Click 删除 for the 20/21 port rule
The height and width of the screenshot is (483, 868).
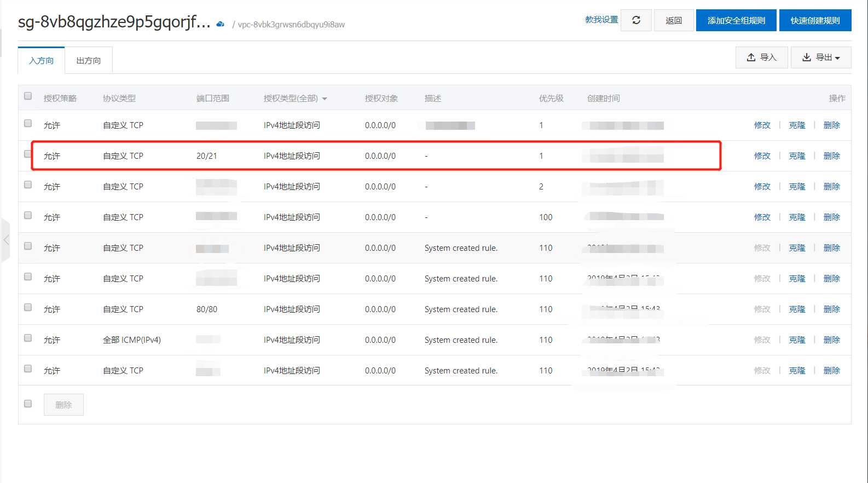coord(832,156)
